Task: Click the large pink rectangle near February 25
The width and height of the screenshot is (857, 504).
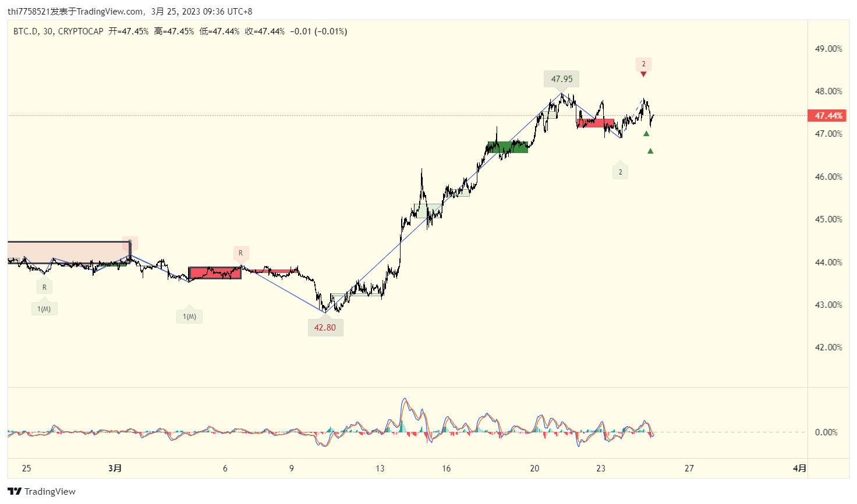Action: pyautogui.click(x=69, y=252)
